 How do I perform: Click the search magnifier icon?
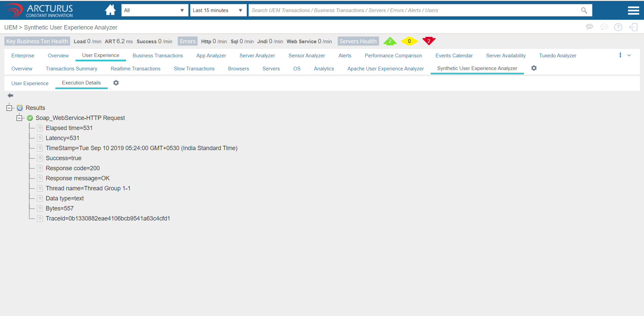[584, 10]
